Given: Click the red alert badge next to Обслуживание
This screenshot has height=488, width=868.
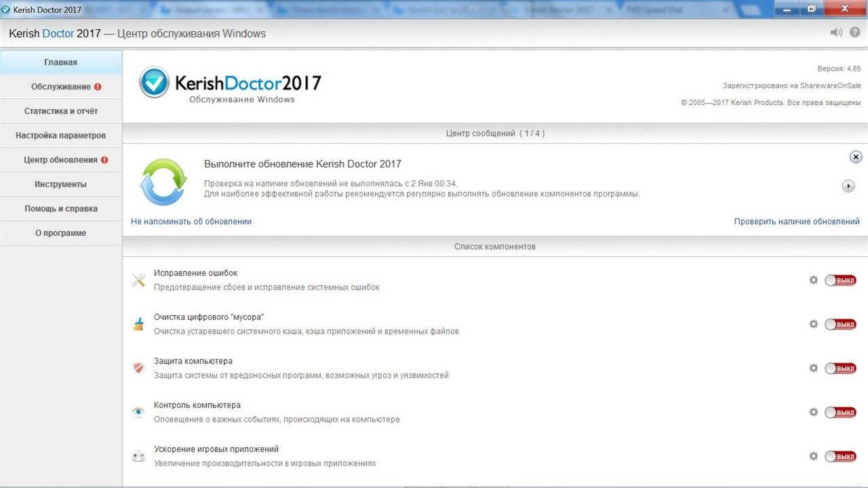Looking at the screenshot, I should pos(98,87).
